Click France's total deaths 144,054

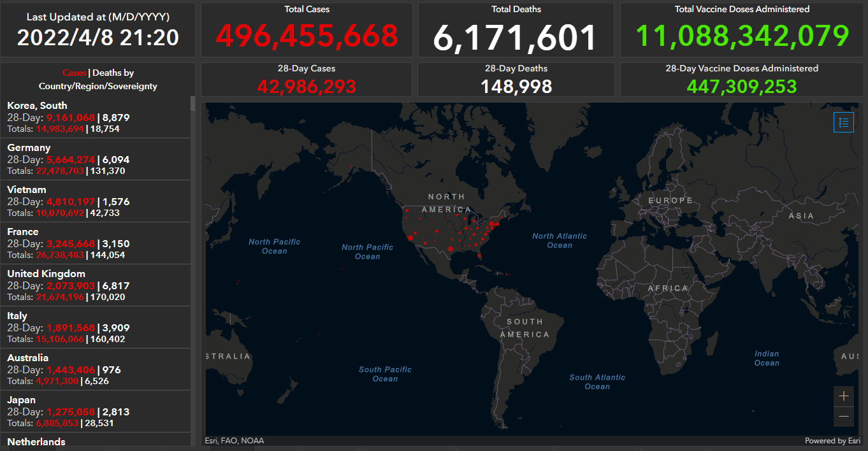(x=107, y=255)
